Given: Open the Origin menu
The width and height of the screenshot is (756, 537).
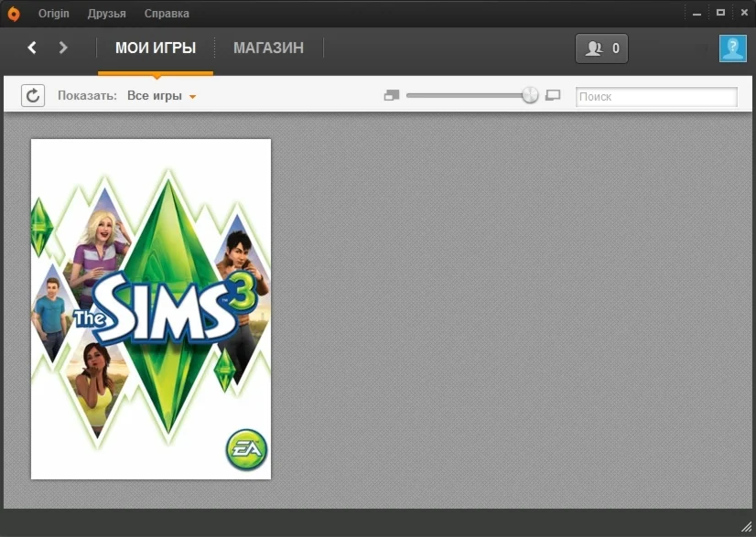Looking at the screenshot, I should (x=53, y=13).
